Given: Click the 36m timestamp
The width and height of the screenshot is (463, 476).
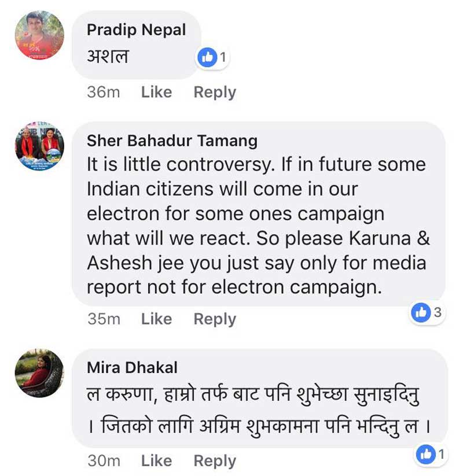Looking at the screenshot, I should tap(104, 92).
